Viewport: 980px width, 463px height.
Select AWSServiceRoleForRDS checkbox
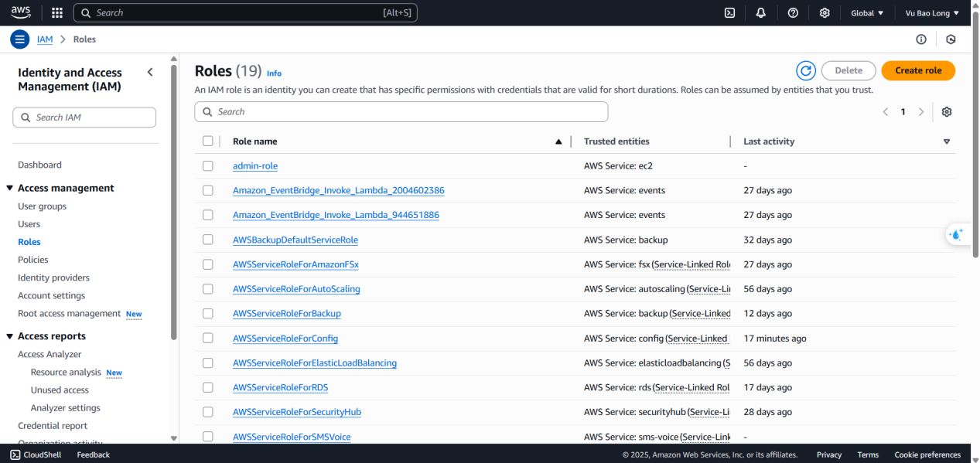[207, 387]
